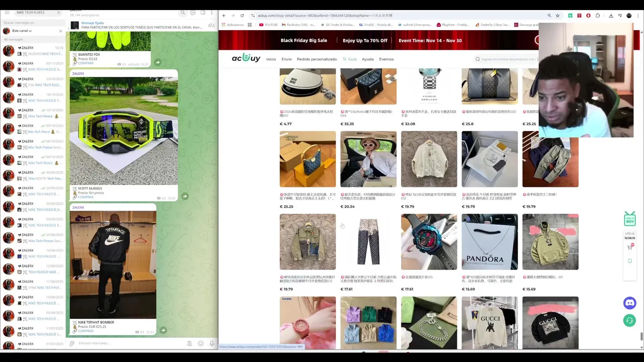Open ZALERX search result dated 16:18
This screenshot has width=644, height=362.
(x=33, y=50)
